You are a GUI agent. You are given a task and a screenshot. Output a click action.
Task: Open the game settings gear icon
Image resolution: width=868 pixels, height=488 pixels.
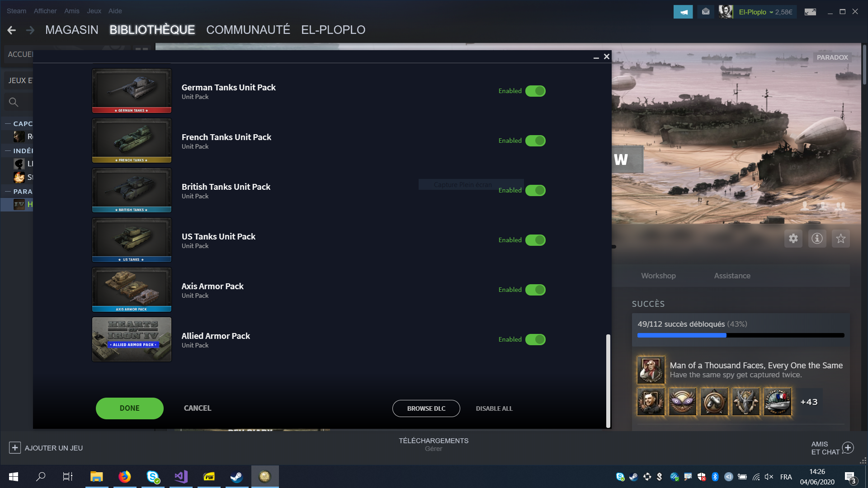pyautogui.click(x=793, y=239)
